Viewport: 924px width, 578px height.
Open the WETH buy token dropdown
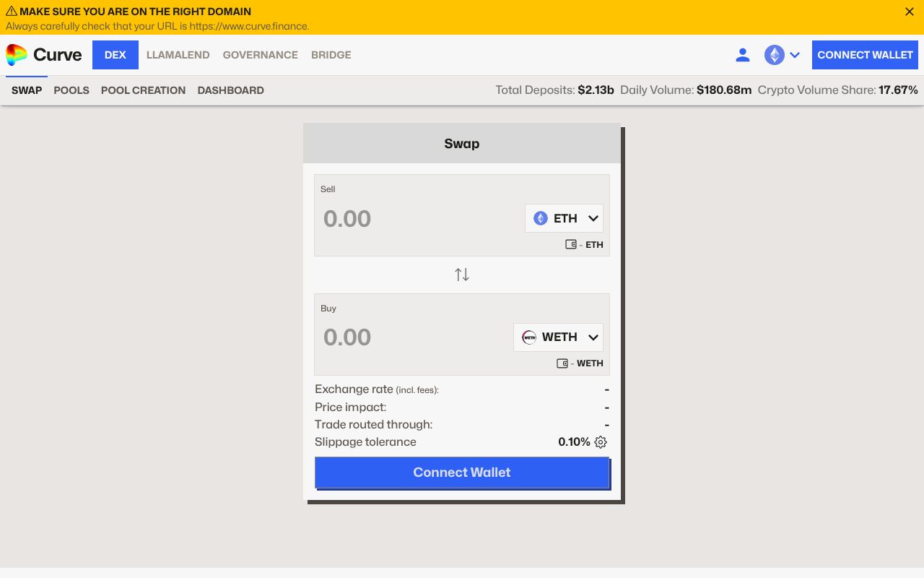pyautogui.click(x=558, y=337)
